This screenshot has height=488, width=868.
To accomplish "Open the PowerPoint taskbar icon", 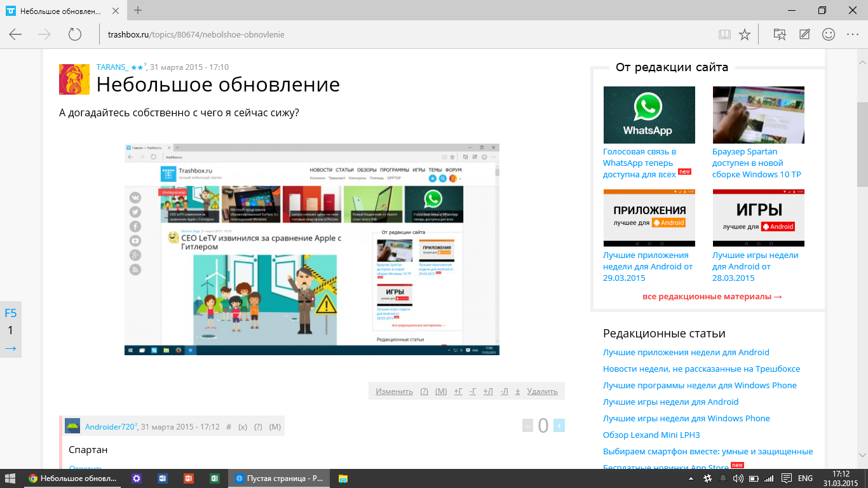I will tap(188, 478).
